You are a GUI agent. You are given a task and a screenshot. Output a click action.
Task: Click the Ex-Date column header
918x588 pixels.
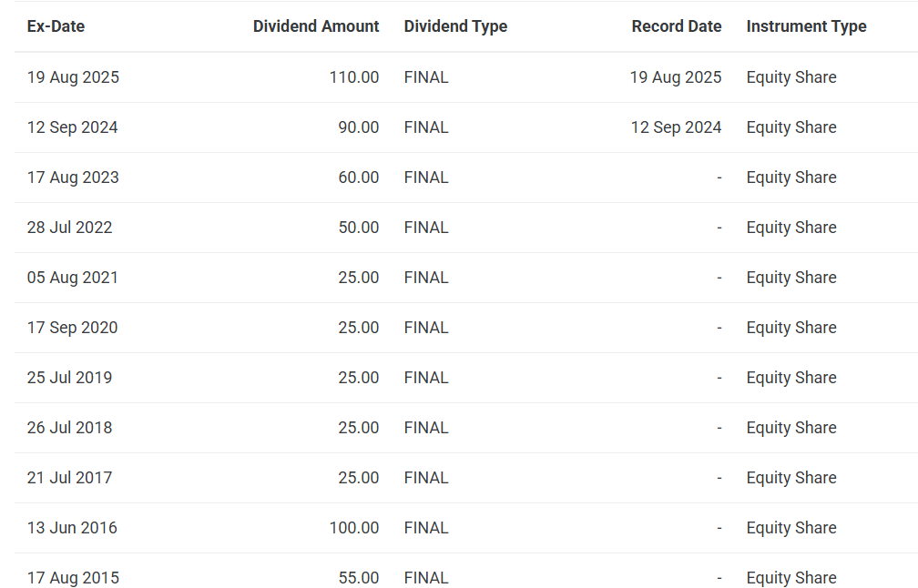tap(56, 26)
